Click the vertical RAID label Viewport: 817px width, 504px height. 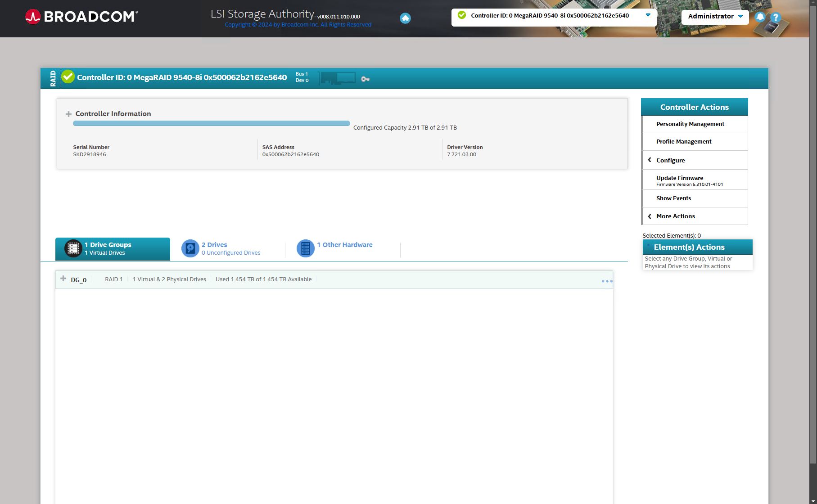(x=53, y=78)
